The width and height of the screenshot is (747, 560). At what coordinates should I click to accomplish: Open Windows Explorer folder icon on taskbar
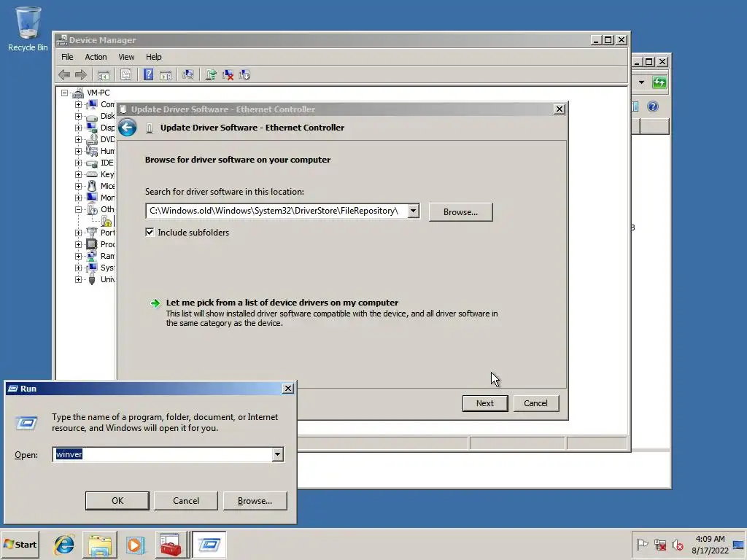[99, 544]
